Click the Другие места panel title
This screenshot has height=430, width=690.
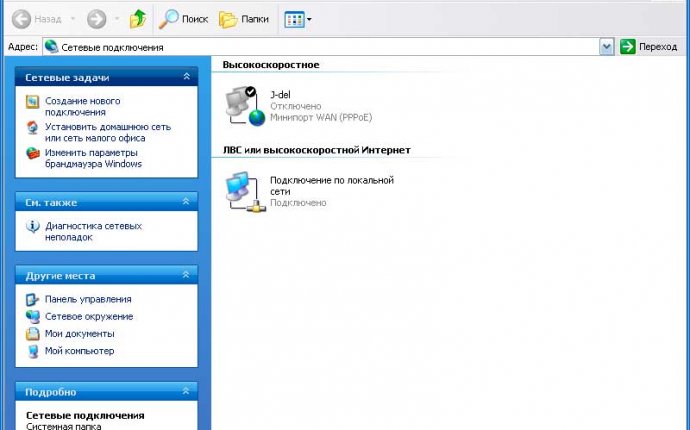60,276
